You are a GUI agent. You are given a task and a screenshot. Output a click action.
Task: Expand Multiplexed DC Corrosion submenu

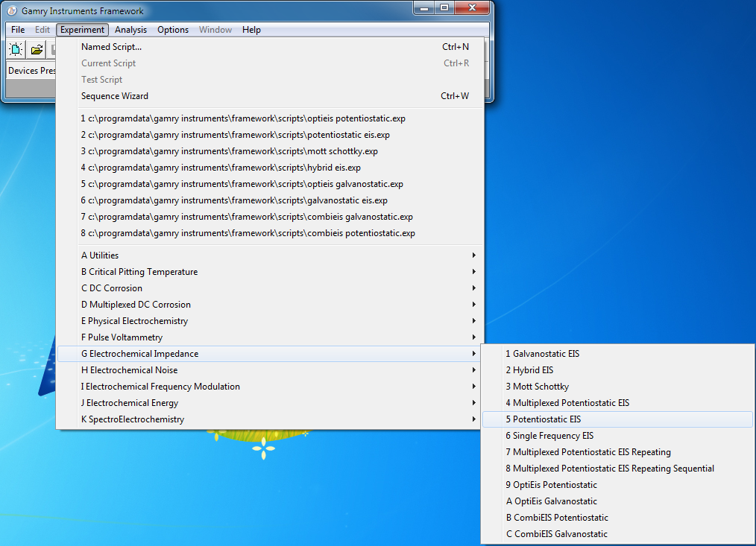point(268,304)
